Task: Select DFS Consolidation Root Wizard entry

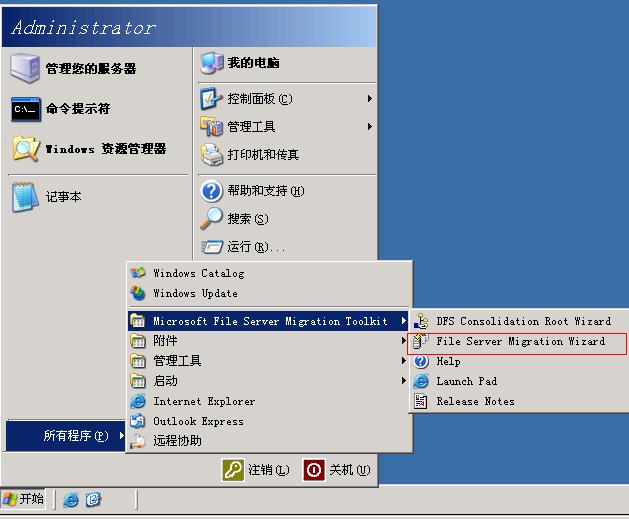Action: coord(519,321)
